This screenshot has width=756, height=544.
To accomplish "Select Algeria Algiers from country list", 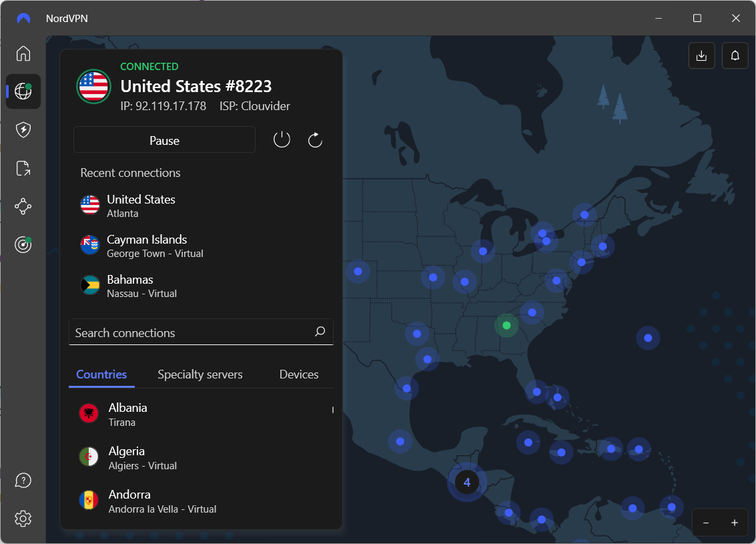I will click(x=201, y=458).
